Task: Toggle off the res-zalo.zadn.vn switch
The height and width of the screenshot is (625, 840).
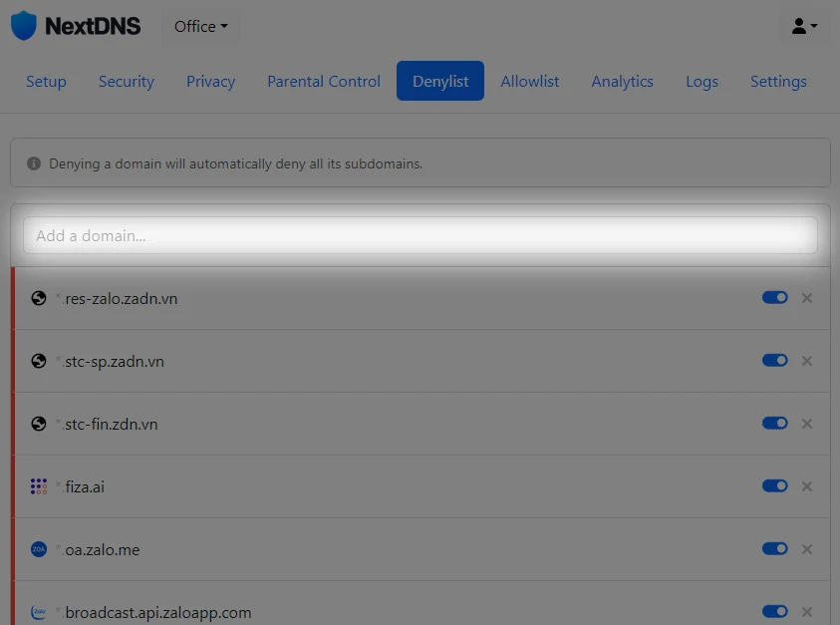Action: click(774, 297)
